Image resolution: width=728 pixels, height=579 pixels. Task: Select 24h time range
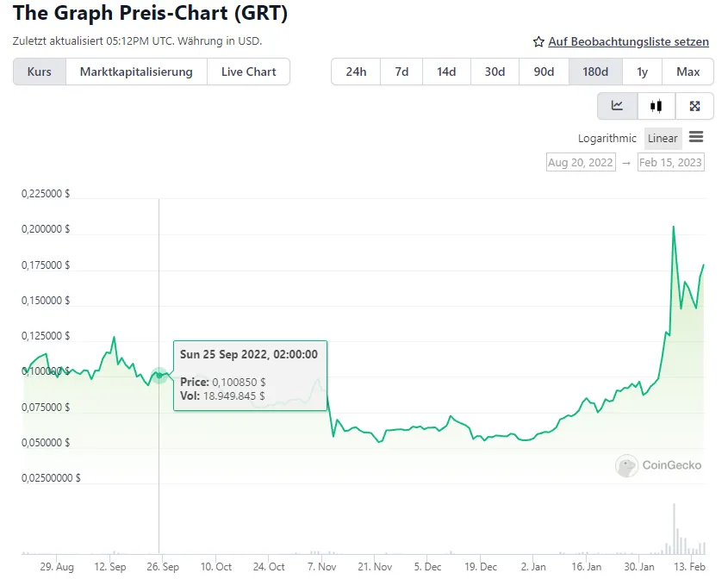pyautogui.click(x=356, y=72)
